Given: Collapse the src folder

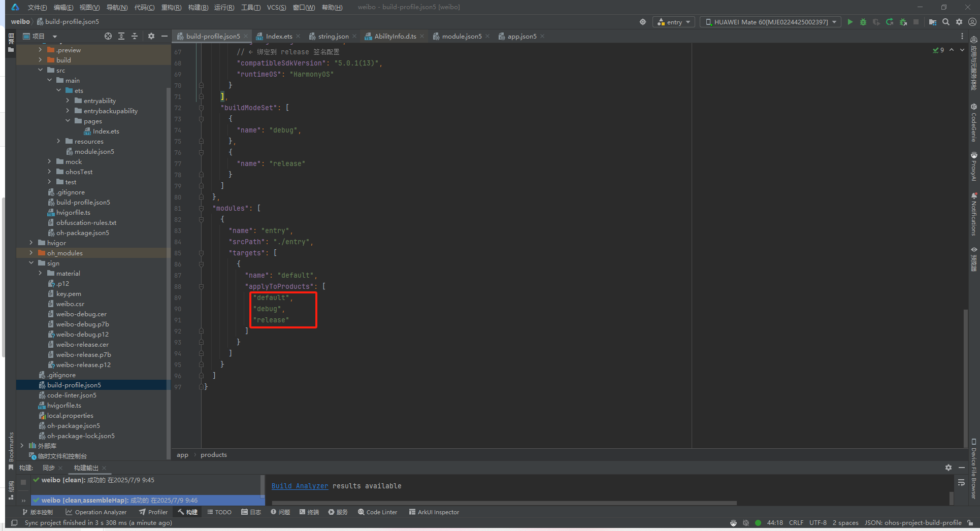Looking at the screenshot, I should 41,70.
